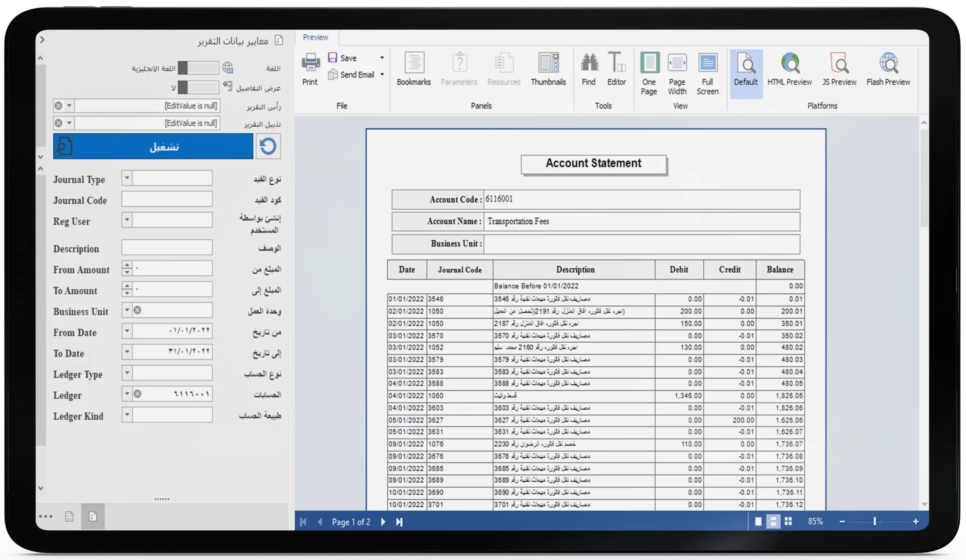Toggle the show details switch
This screenshot has height=560, width=966.
pos(198,87)
